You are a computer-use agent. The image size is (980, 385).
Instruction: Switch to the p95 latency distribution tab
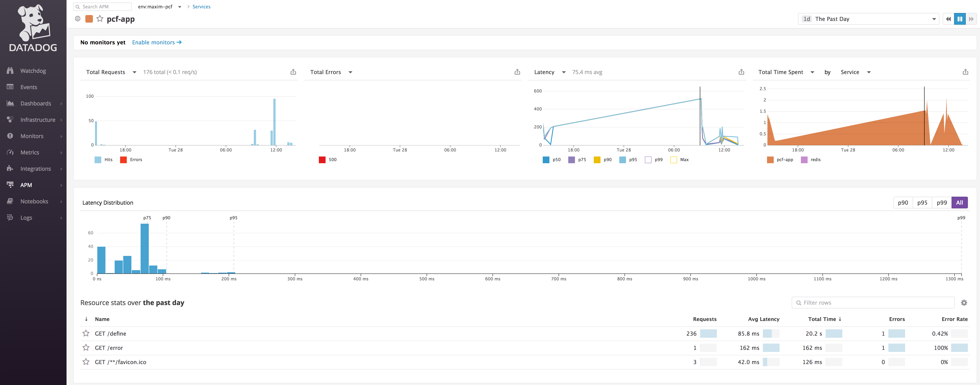[922, 202]
